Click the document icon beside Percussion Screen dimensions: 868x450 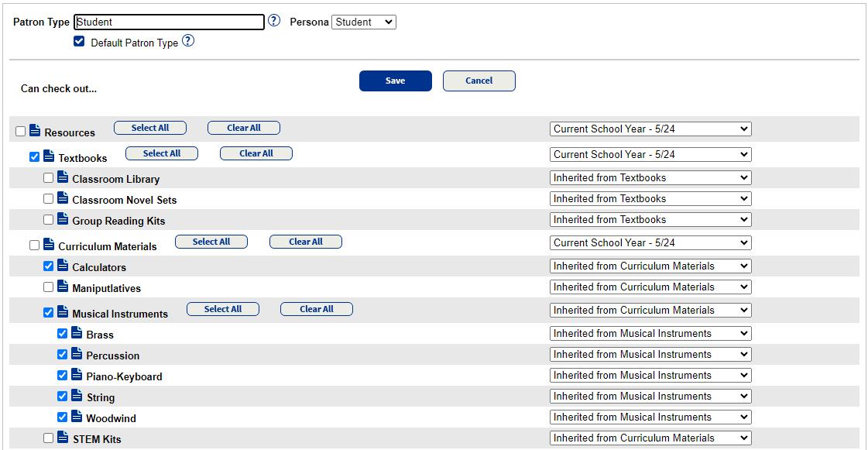[77, 354]
